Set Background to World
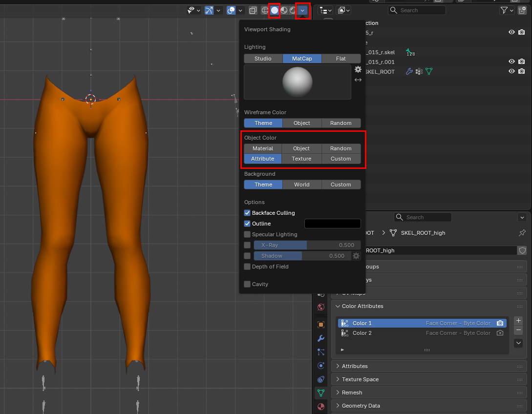 301,185
